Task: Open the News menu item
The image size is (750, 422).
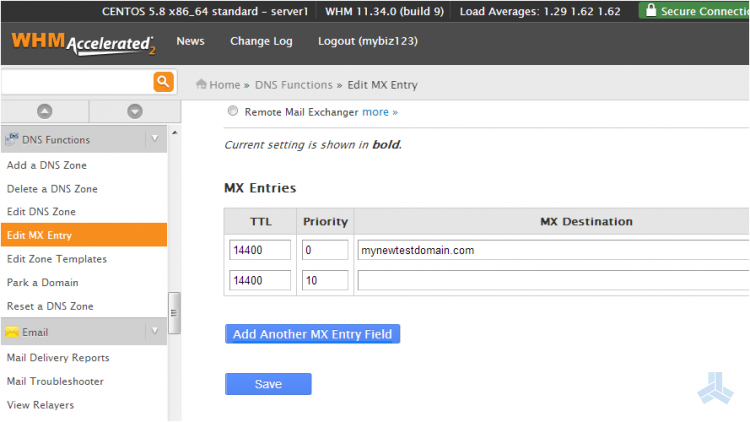Action: click(x=190, y=42)
